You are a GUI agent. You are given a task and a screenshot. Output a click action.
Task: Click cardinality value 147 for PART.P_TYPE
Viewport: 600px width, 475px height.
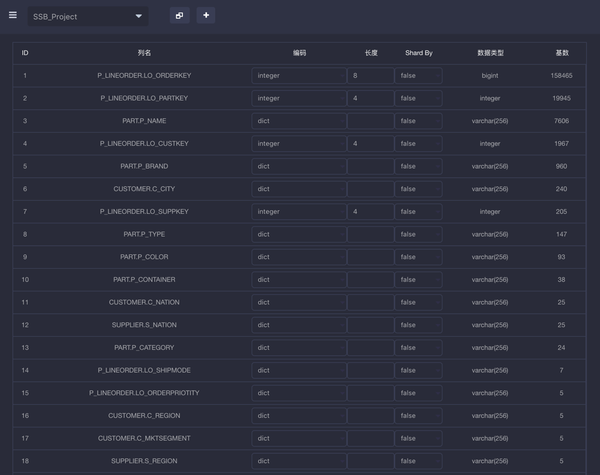(x=561, y=234)
